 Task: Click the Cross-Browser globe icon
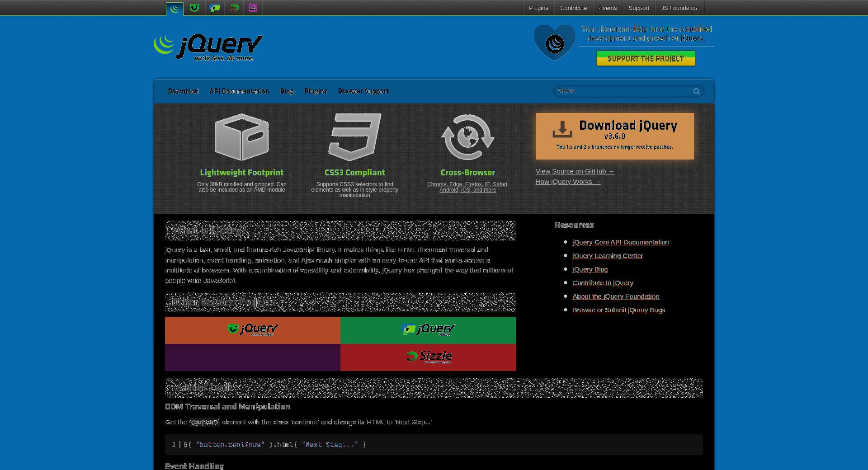click(x=468, y=137)
